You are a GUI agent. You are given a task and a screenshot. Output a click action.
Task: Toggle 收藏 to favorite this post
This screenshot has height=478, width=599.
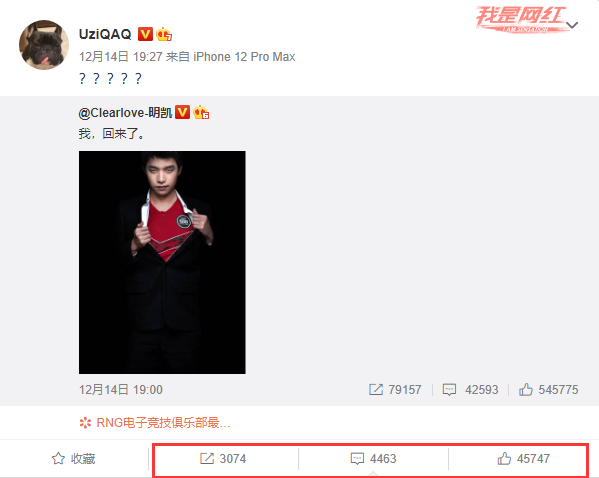[x=74, y=459]
